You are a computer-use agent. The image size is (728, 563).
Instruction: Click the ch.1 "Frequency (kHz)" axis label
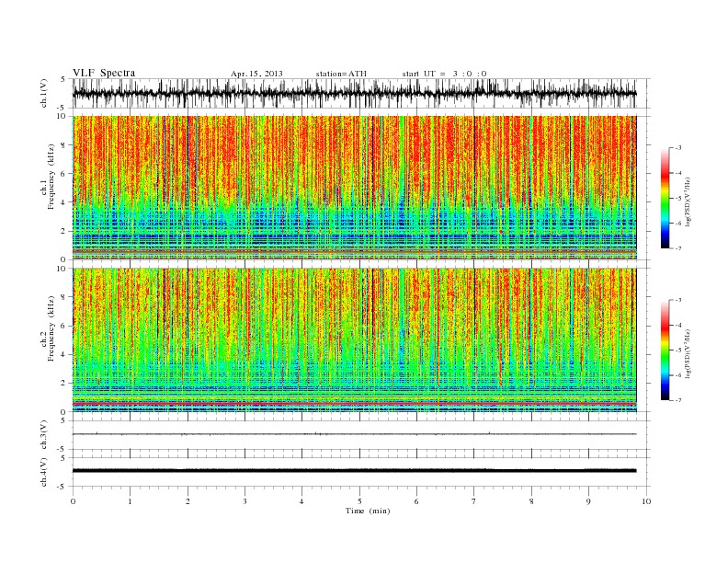[51, 177]
